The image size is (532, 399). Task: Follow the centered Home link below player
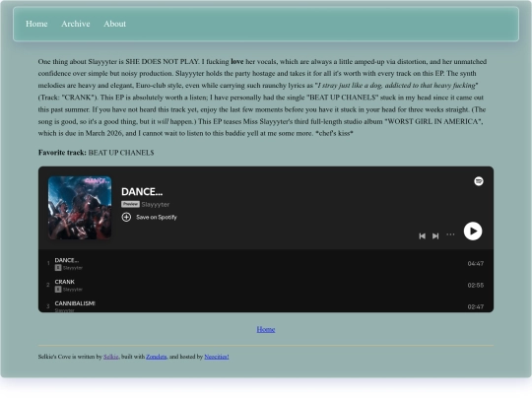click(x=266, y=329)
